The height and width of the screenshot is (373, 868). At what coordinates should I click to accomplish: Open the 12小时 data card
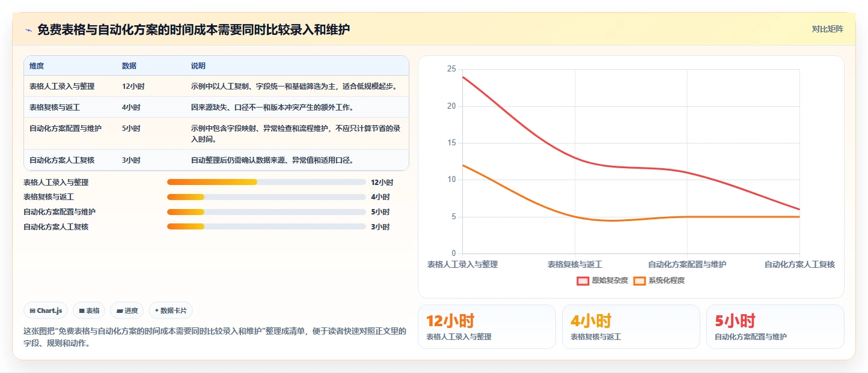pos(487,327)
